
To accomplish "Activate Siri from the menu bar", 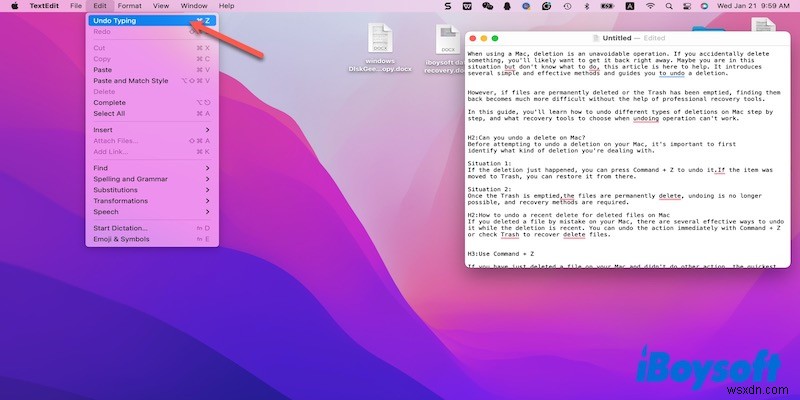I will point(705,6).
